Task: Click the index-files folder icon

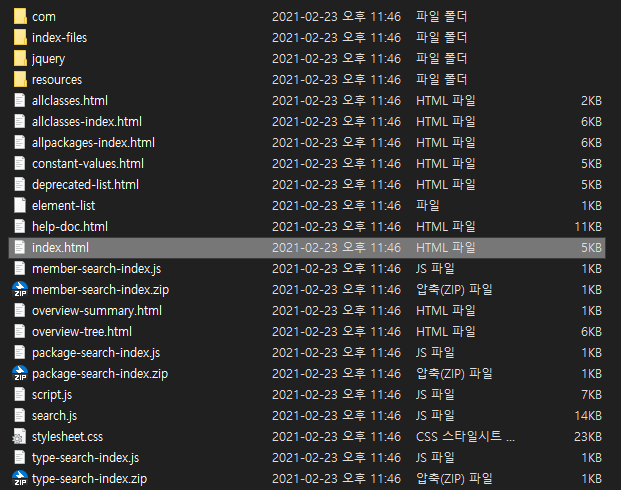Action: [x=20, y=38]
